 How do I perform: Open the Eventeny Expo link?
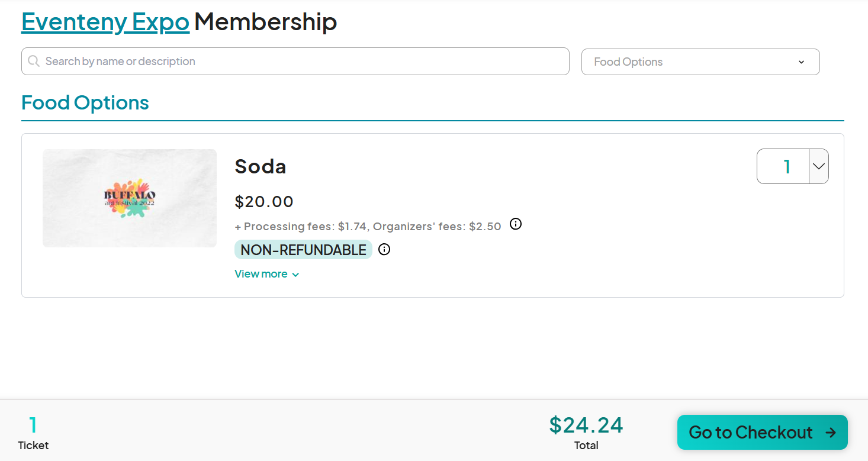pos(105,22)
